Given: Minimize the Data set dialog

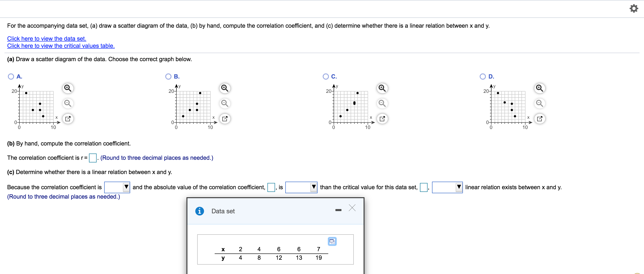Looking at the screenshot, I should click(338, 210).
